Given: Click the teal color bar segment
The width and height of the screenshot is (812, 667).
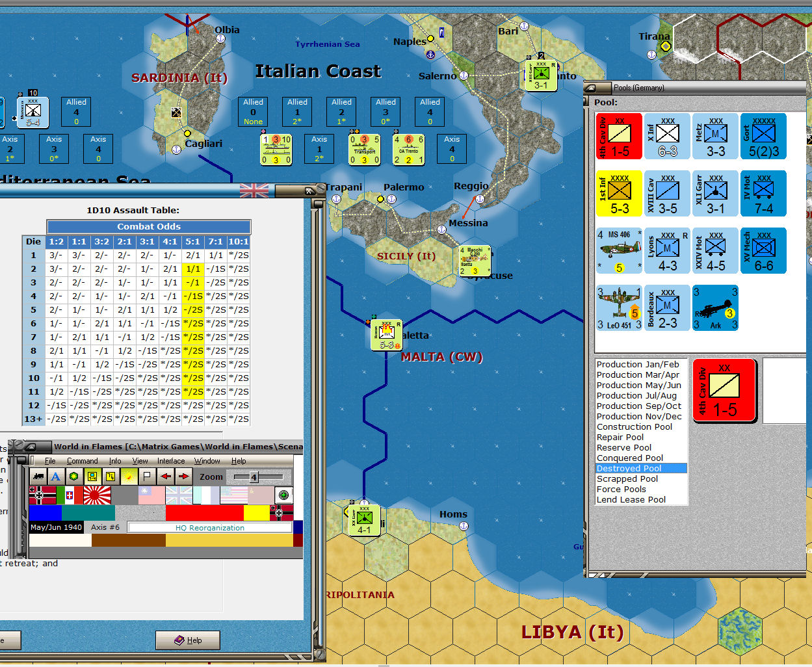Looking at the screenshot, I should 88,514.
